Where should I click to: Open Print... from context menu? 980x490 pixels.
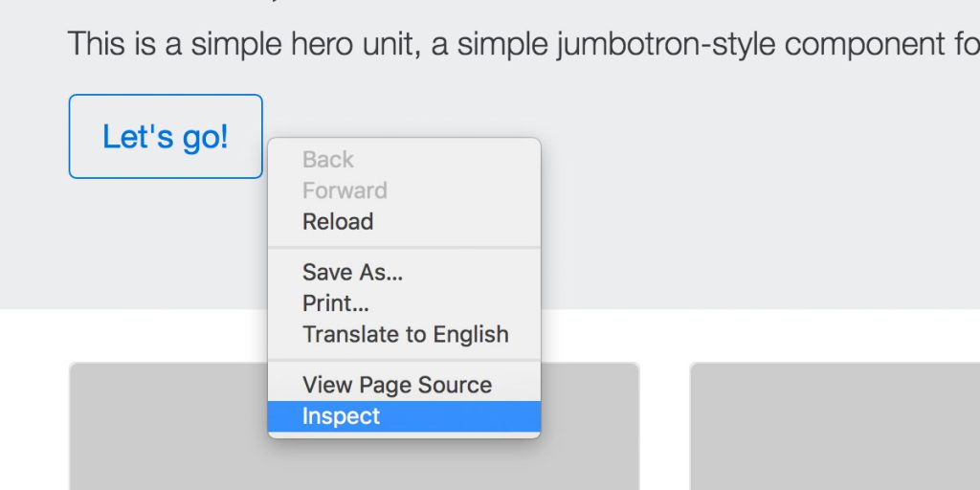point(405,303)
